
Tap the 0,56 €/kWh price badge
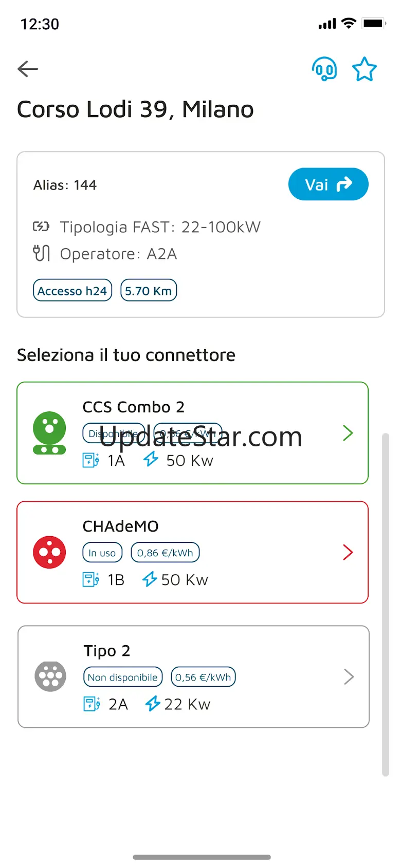click(203, 677)
